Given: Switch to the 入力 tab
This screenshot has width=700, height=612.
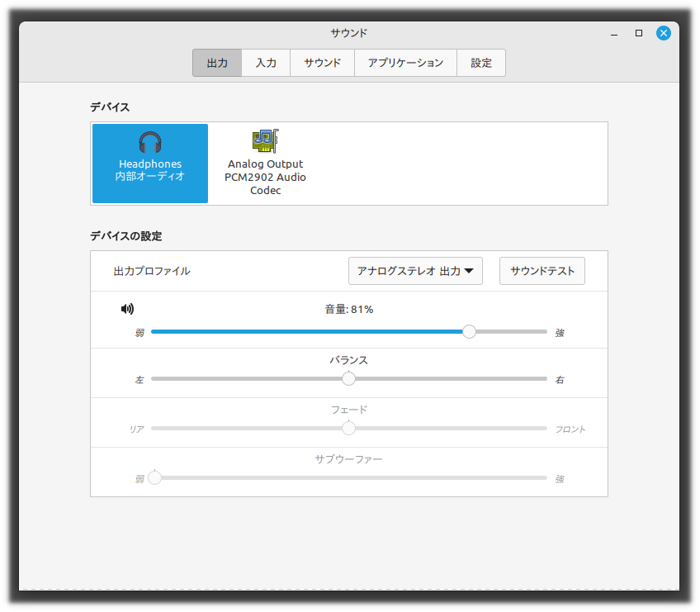Looking at the screenshot, I should tap(266, 63).
